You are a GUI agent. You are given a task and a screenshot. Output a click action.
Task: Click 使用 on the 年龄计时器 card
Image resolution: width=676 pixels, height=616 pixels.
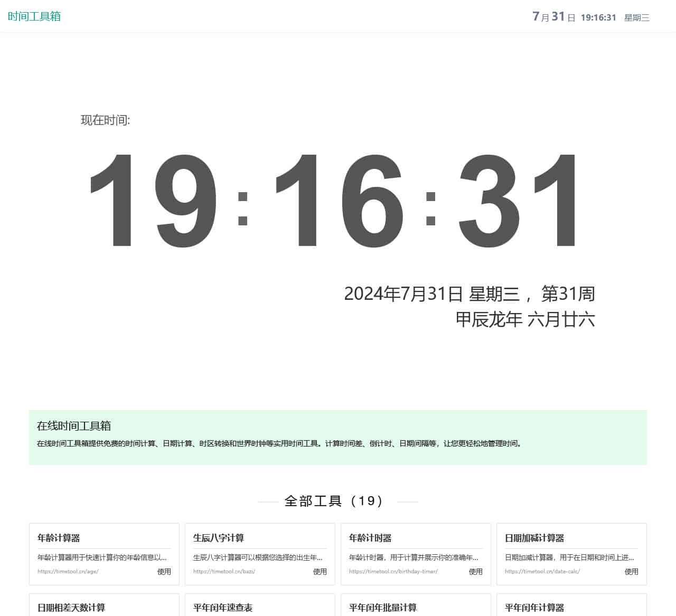(476, 571)
